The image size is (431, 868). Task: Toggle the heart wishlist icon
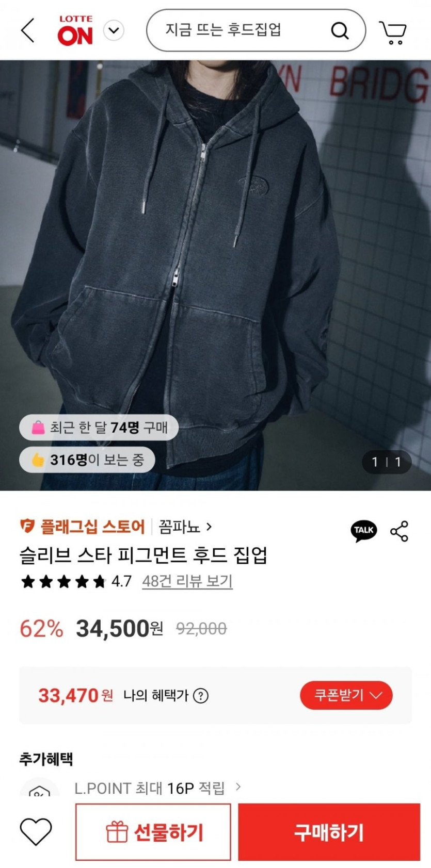coord(36,831)
